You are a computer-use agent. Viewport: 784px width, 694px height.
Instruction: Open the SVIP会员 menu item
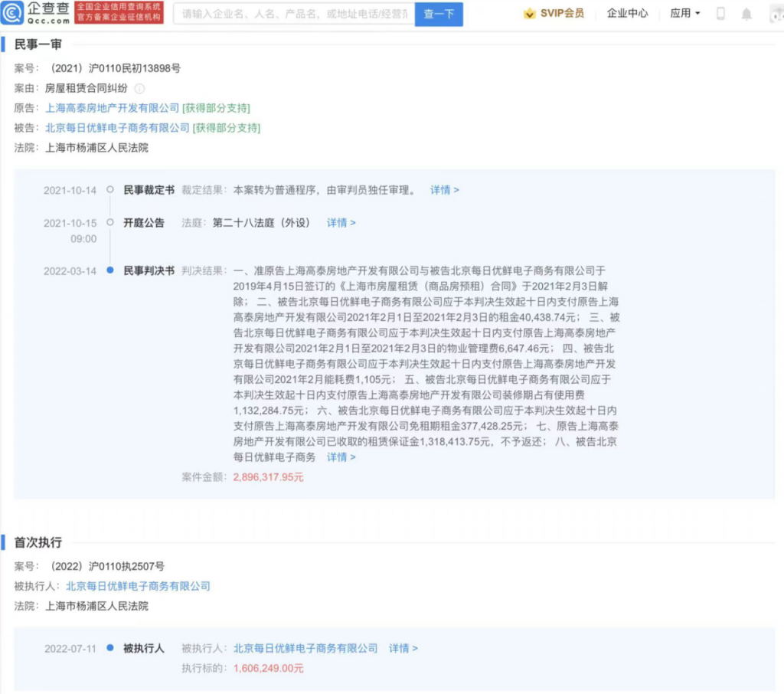(561, 14)
